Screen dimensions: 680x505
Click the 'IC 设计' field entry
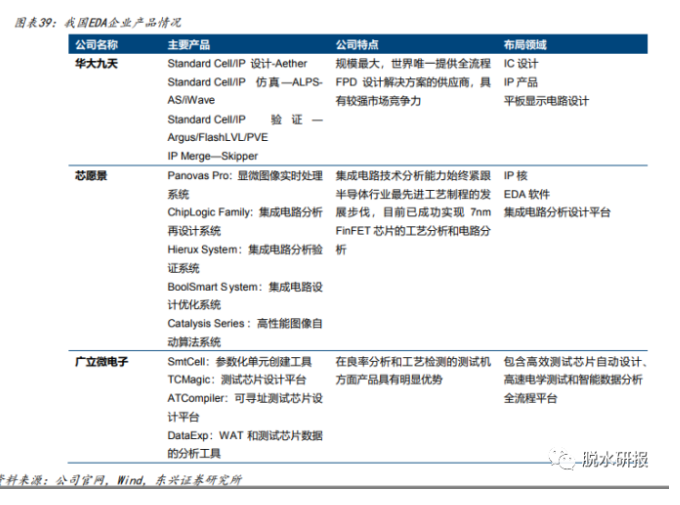(x=521, y=64)
